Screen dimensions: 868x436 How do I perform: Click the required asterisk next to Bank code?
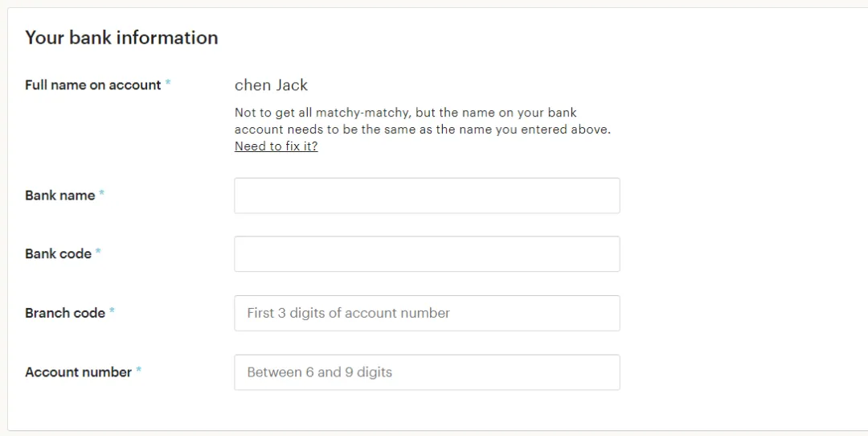pos(98,253)
